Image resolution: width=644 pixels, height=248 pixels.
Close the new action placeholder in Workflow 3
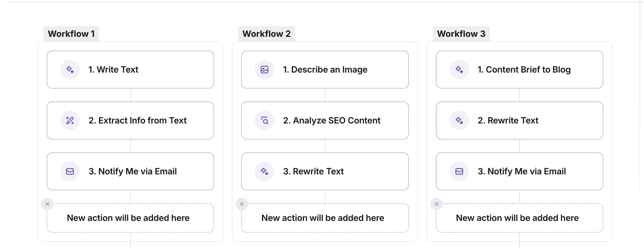[x=437, y=204]
